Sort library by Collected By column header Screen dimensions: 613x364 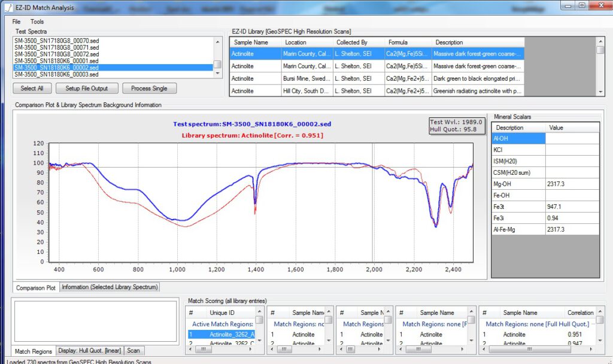[x=352, y=43]
